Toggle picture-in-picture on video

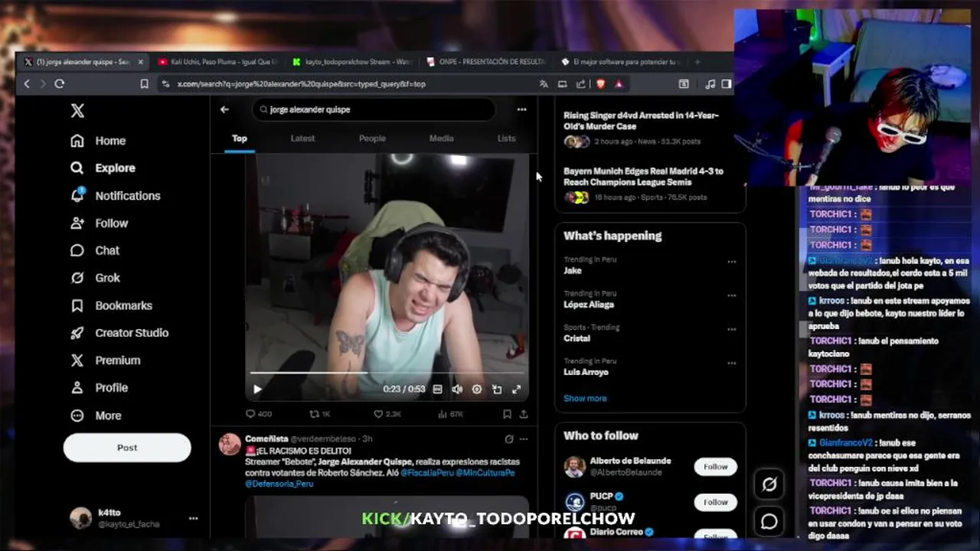tap(497, 390)
